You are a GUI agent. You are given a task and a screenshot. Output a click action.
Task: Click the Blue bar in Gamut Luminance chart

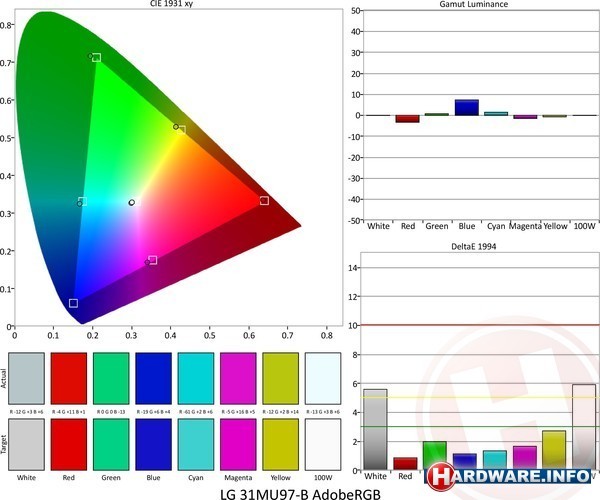(466, 107)
